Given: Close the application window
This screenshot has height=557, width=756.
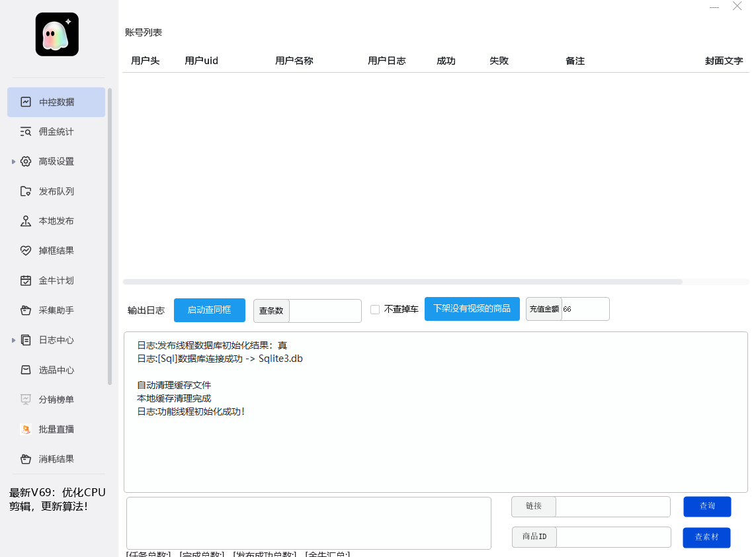Looking at the screenshot, I should point(737,6).
